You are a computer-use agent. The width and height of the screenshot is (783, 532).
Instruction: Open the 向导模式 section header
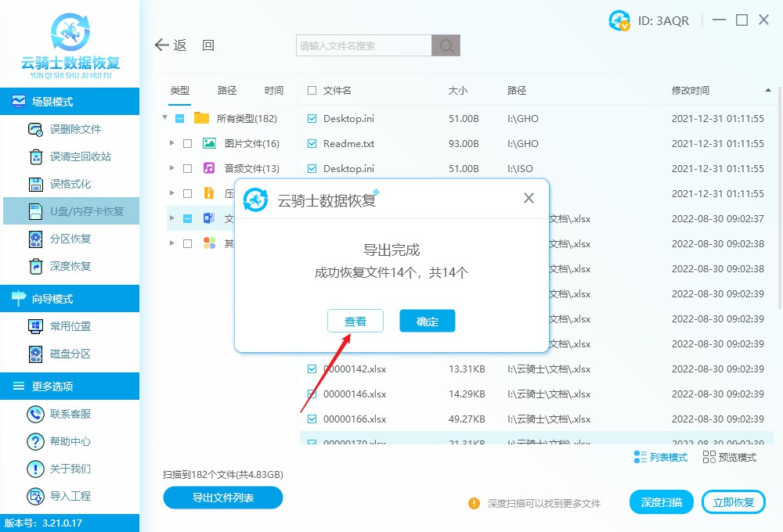(70, 298)
